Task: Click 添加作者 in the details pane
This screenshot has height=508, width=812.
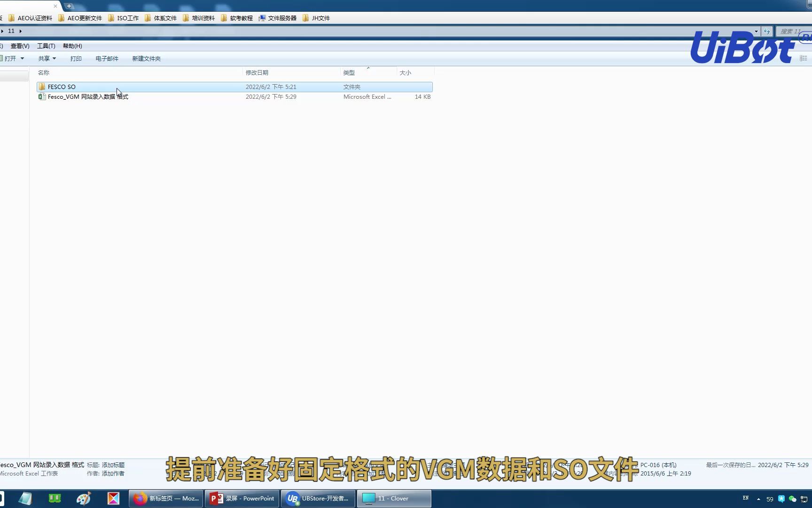Action: click(x=113, y=474)
